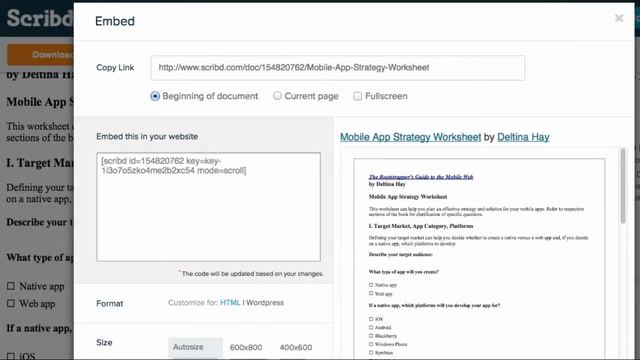The height and width of the screenshot is (360, 640).
Task: Choose Wordpress format option
Action: pos(265,302)
